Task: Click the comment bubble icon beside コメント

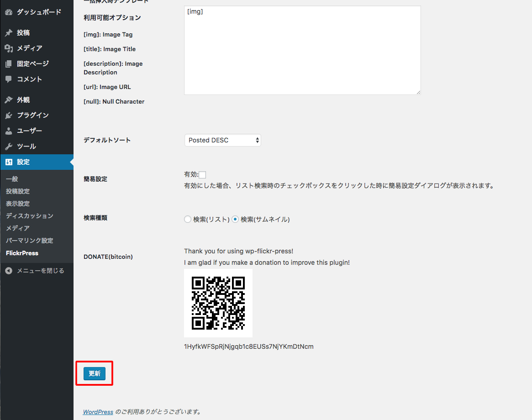Action: (9, 79)
